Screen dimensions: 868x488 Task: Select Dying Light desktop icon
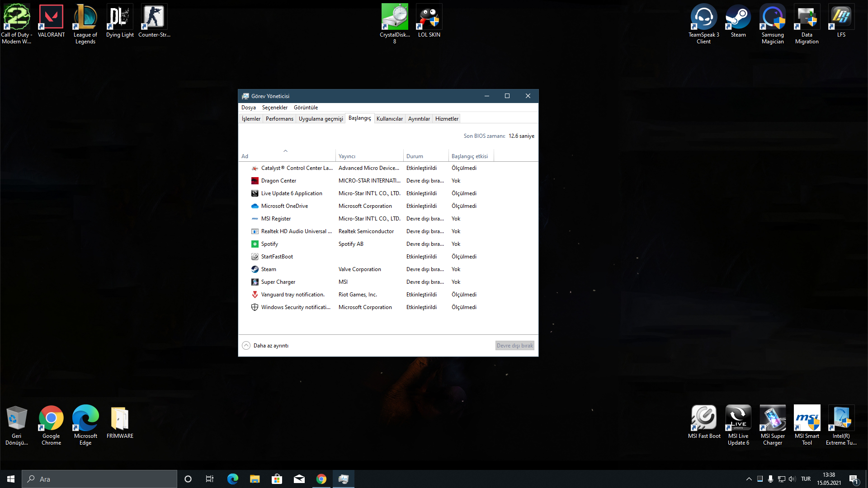pos(120,20)
